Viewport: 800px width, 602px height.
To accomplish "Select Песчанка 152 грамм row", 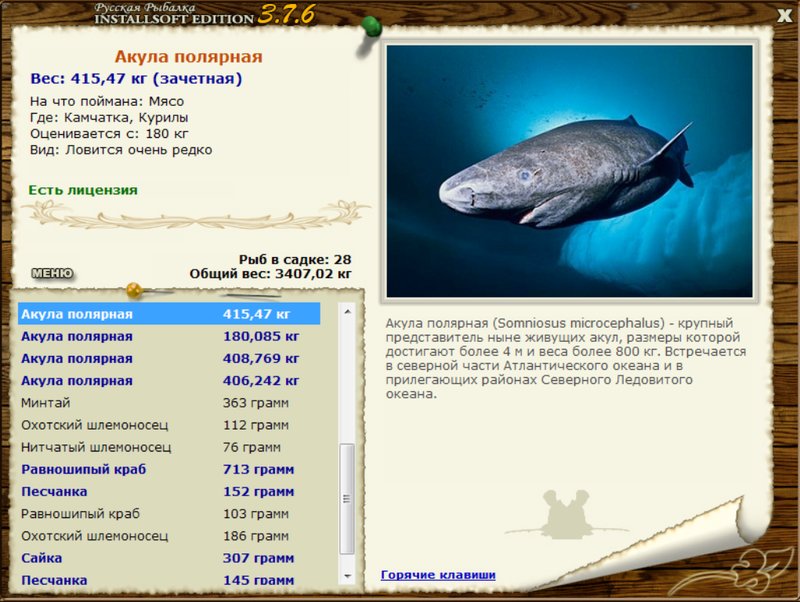I will (169, 491).
